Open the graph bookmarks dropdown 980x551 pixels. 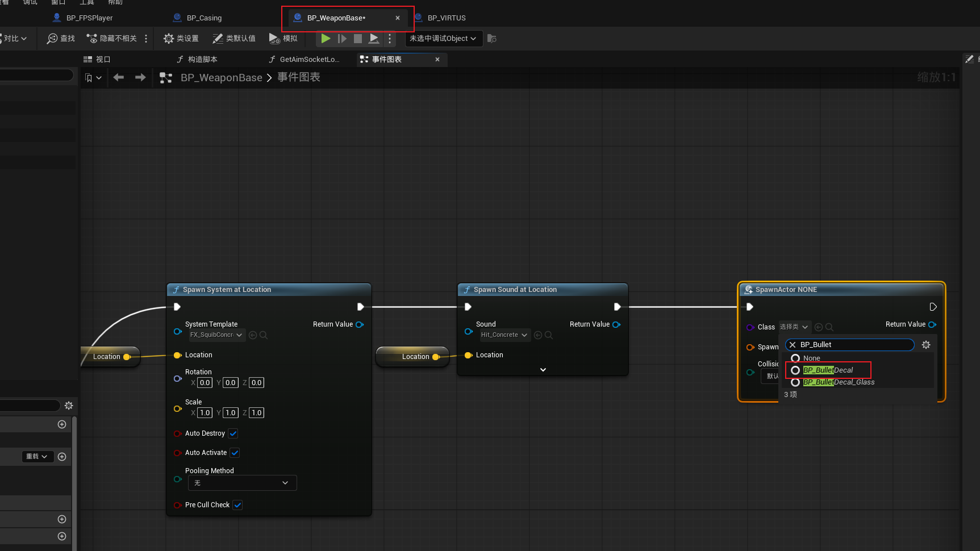93,78
